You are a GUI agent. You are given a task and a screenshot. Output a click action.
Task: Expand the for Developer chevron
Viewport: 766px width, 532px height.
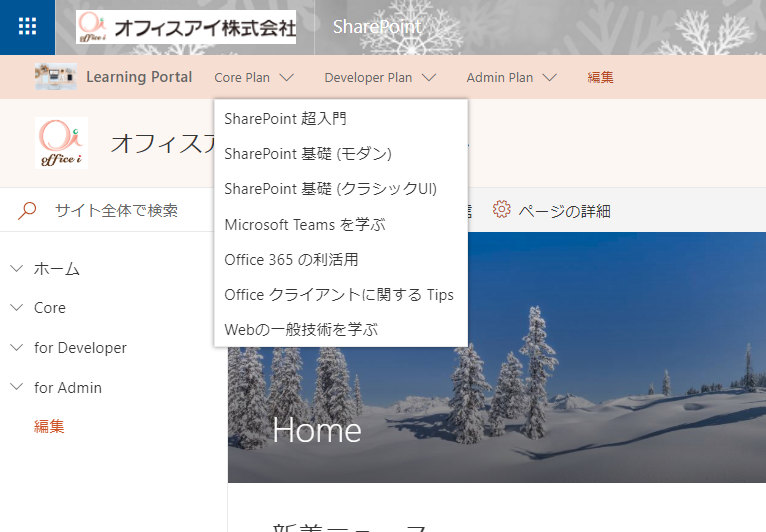[17, 347]
